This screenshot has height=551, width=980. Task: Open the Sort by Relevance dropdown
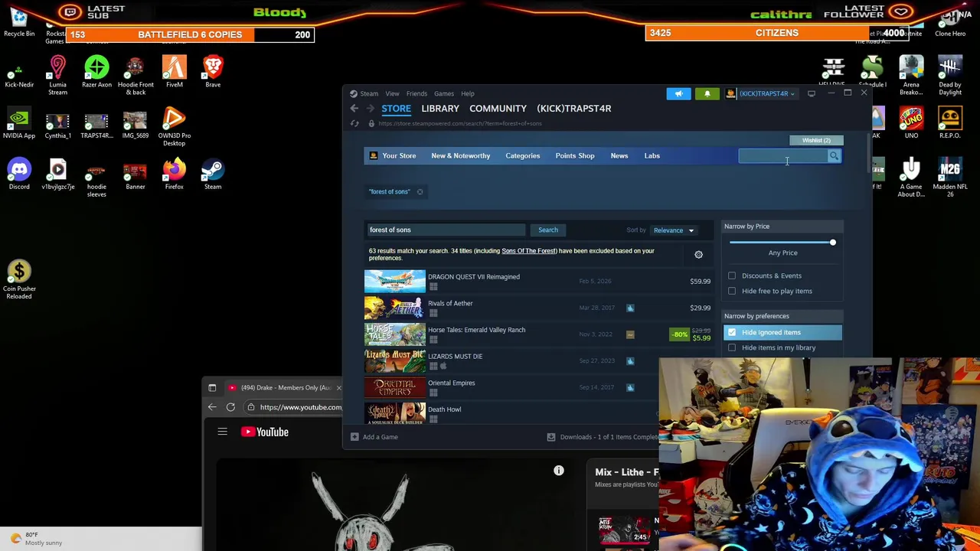[x=673, y=230]
